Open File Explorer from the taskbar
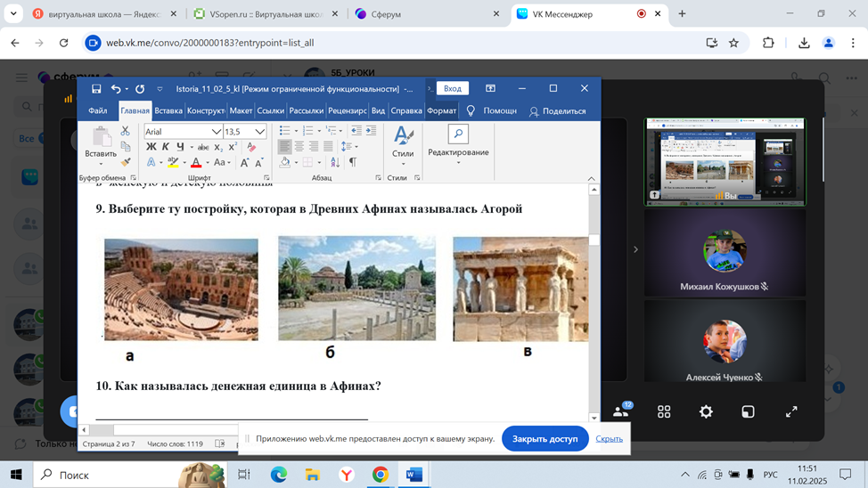 [313, 475]
